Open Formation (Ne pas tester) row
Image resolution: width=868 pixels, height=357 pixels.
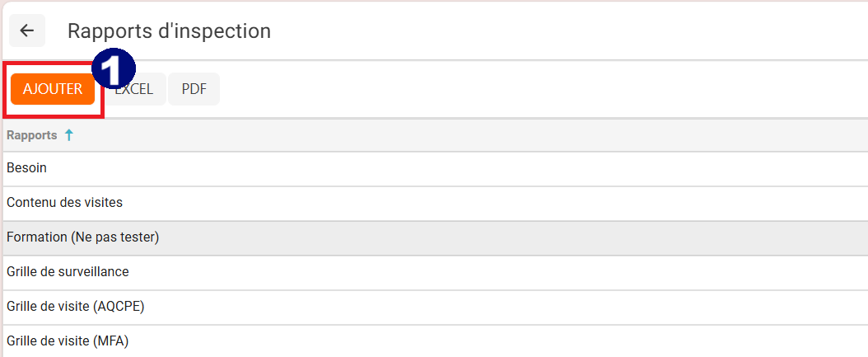435,237
